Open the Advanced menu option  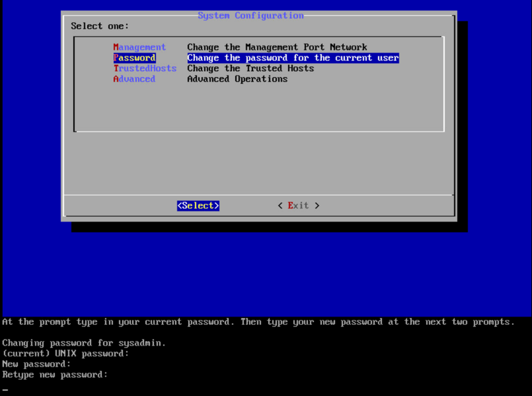click(x=134, y=79)
